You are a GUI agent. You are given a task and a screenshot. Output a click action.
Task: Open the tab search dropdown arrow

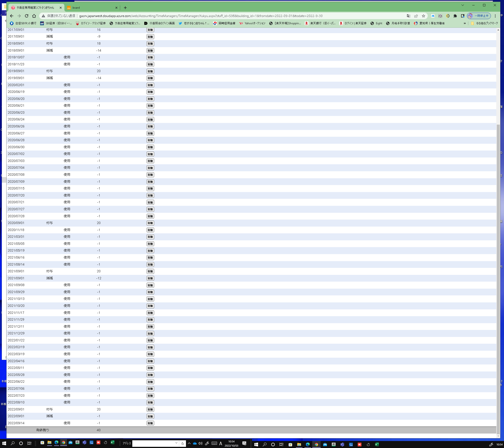click(462, 5)
